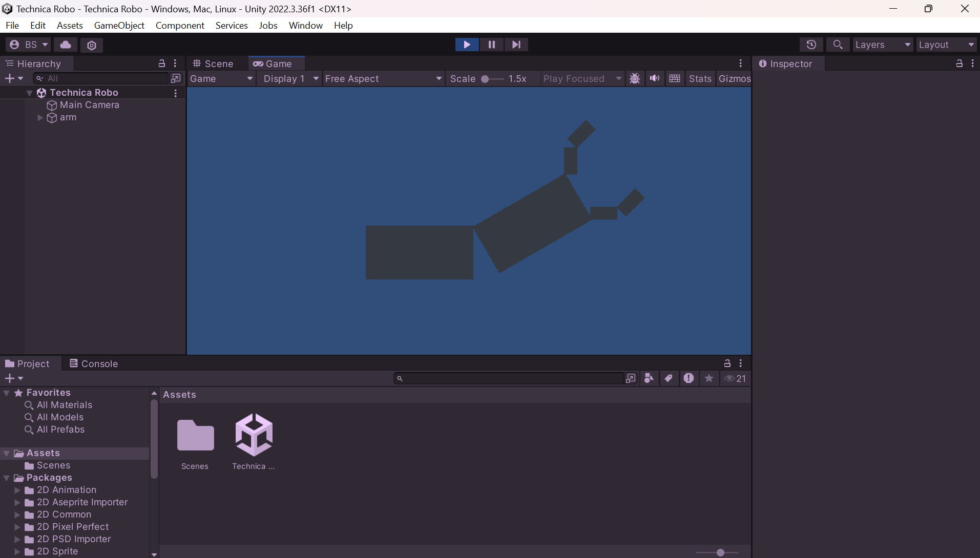Open the Account dropdown labeled BS
The height and width of the screenshot is (558, 980).
click(29, 45)
